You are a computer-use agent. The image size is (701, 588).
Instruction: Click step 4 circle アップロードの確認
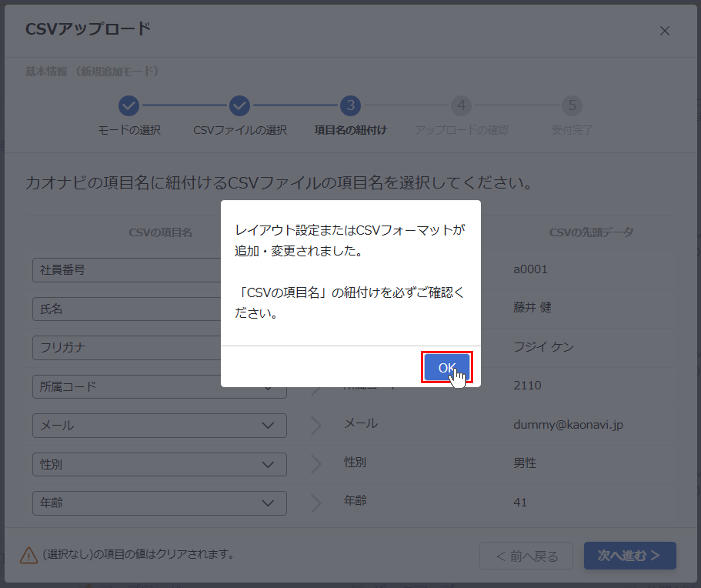pyautogui.click(x=461, y=105)
